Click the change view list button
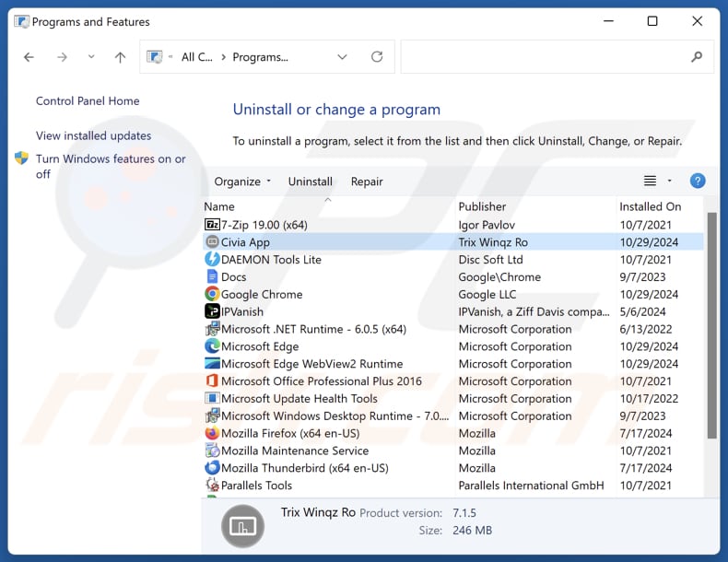Image resolution: width=728 pixels, height=562 pixels. 650,181
